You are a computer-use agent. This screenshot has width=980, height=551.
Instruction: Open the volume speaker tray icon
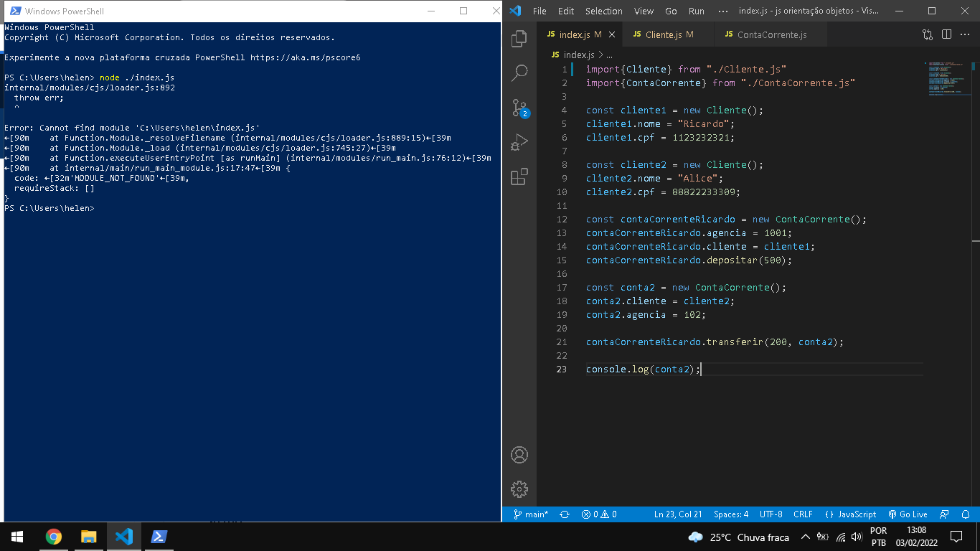click(x=857, y=537)
